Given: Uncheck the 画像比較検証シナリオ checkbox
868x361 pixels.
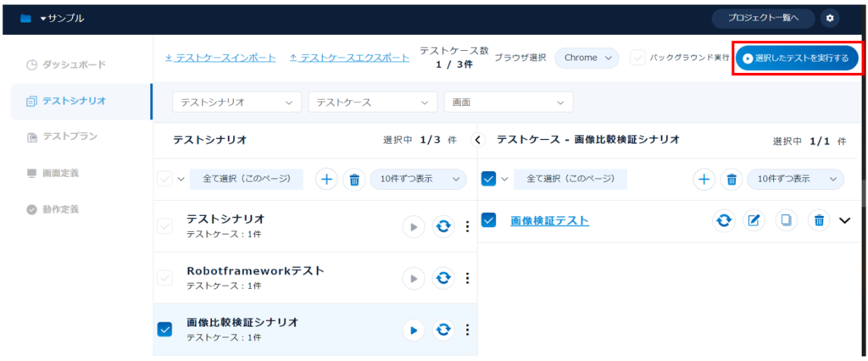Looking at the screenshot, I should click(x=165, y=330).
